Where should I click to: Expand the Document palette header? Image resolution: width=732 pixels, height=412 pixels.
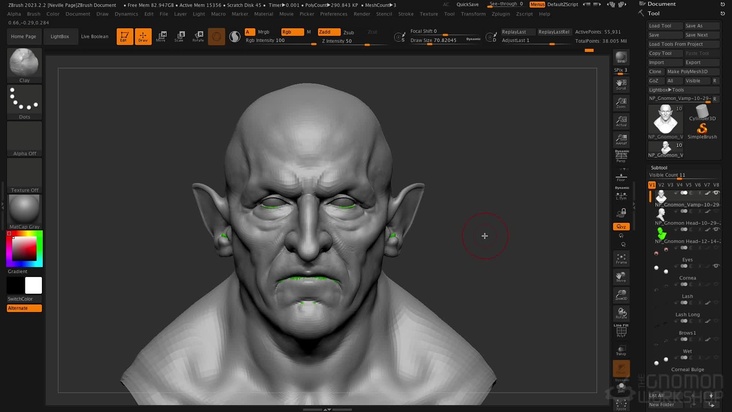tap(662, 4)
